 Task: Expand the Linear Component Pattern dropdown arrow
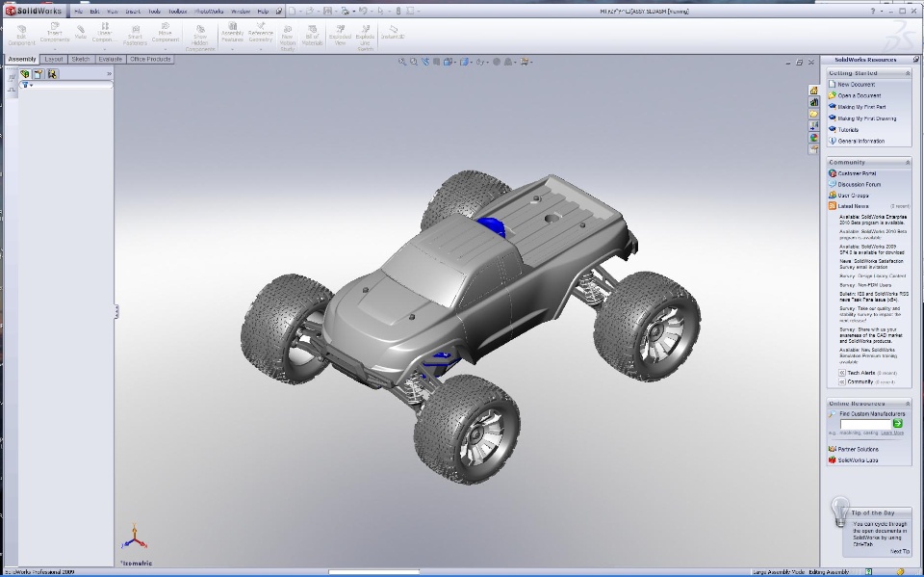pos(105,49)
